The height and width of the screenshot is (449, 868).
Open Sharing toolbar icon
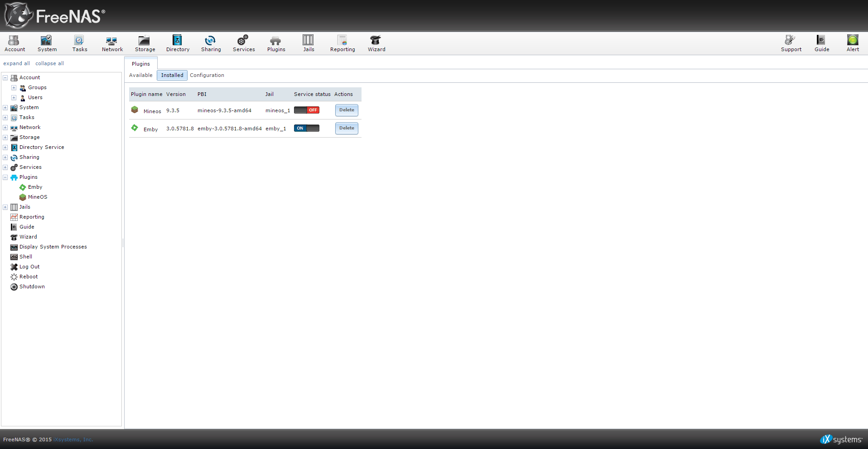(211, 43)
